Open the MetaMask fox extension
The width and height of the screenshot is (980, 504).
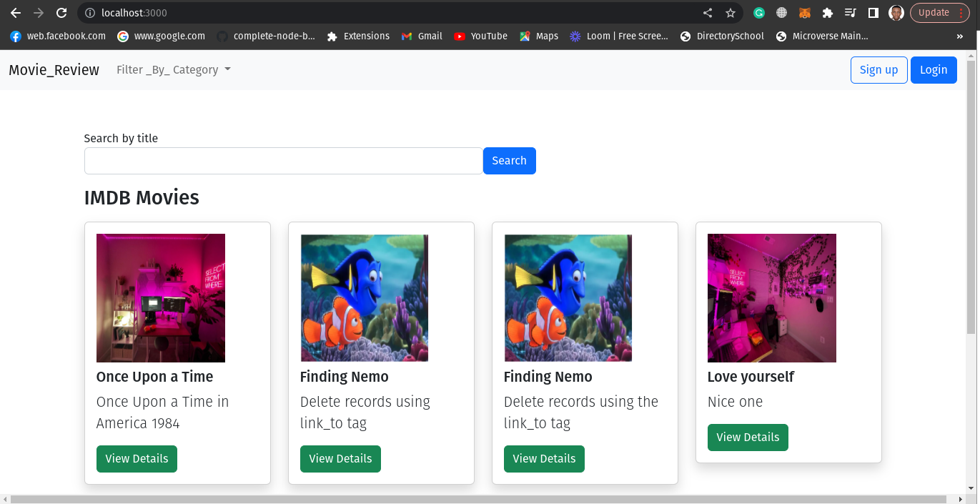pos(805,13)
